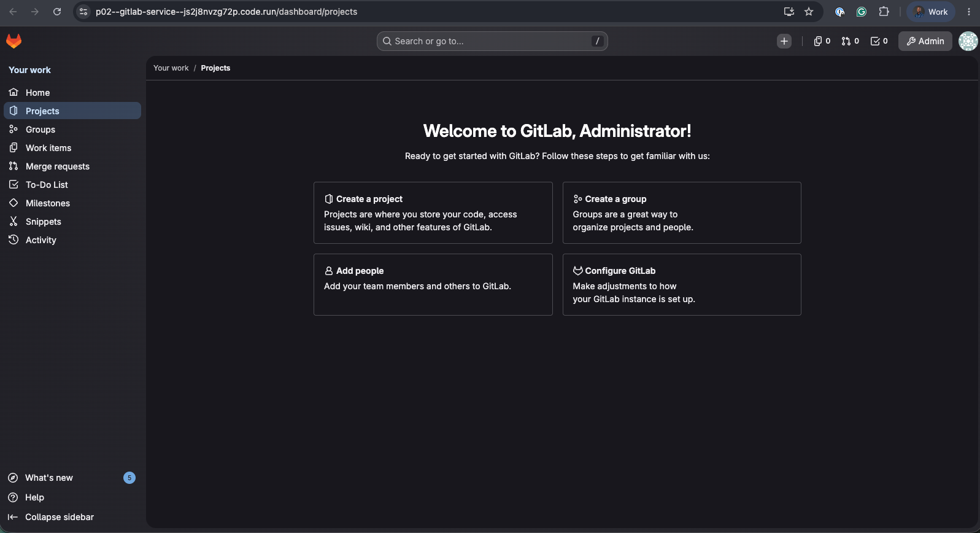Click the Grammarly extension icon

pyautogui.click(x=862, y=12)
